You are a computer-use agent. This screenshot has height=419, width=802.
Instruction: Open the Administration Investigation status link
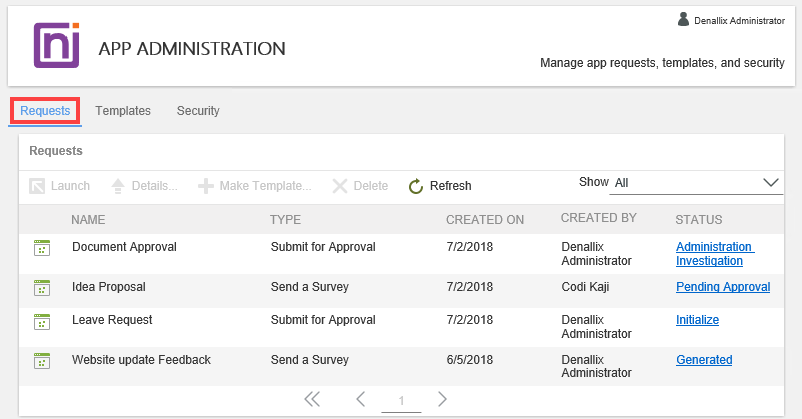(x=714, y=254)
